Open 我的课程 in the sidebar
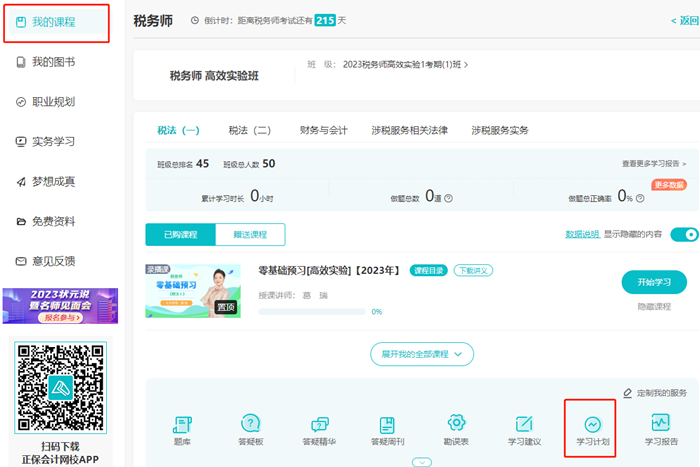 (56, 22)
